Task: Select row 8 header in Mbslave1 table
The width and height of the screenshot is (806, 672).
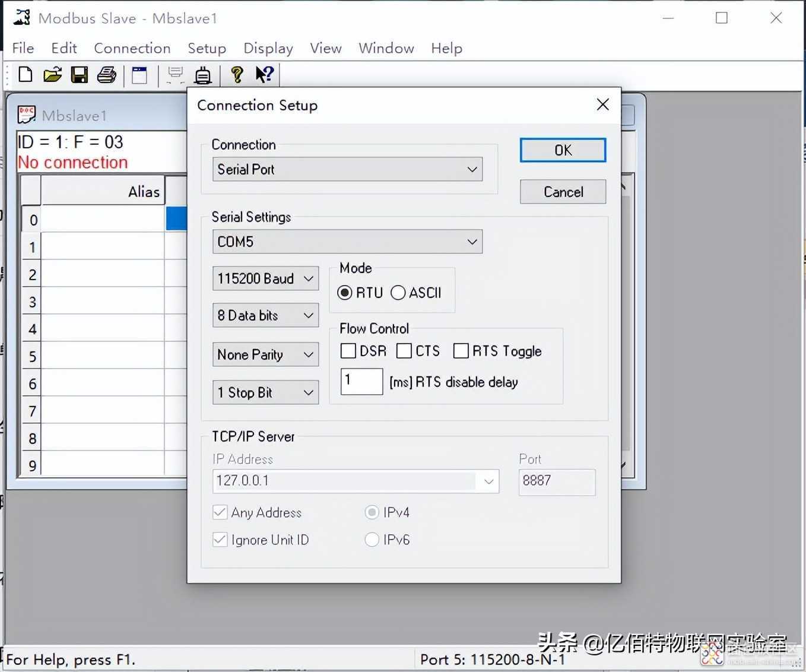Action: pyautogui.click(x=31, y=438)
